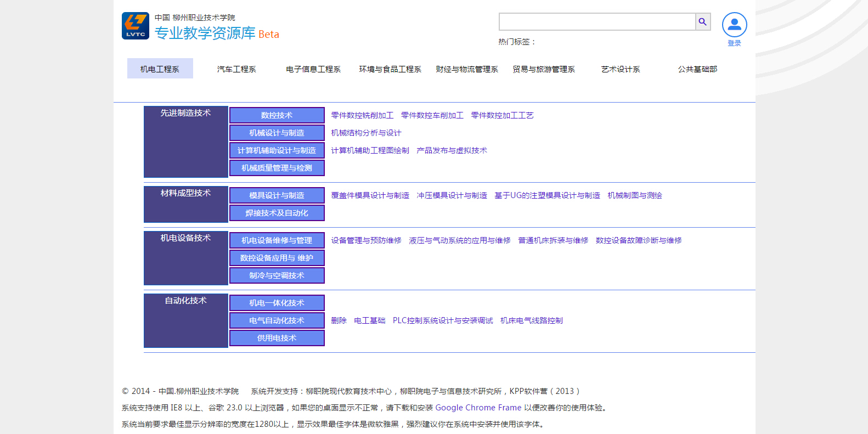The height and width of the screenshot is (434, 868).
Task: Open the 机械结构分析与设计 course link
Action: click(x=366, y=133)
